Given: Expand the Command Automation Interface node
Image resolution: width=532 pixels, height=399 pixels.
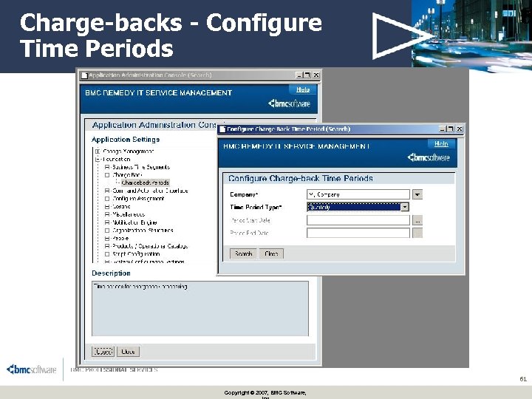Looking at the screenshot, I should (x=107, y=191).
